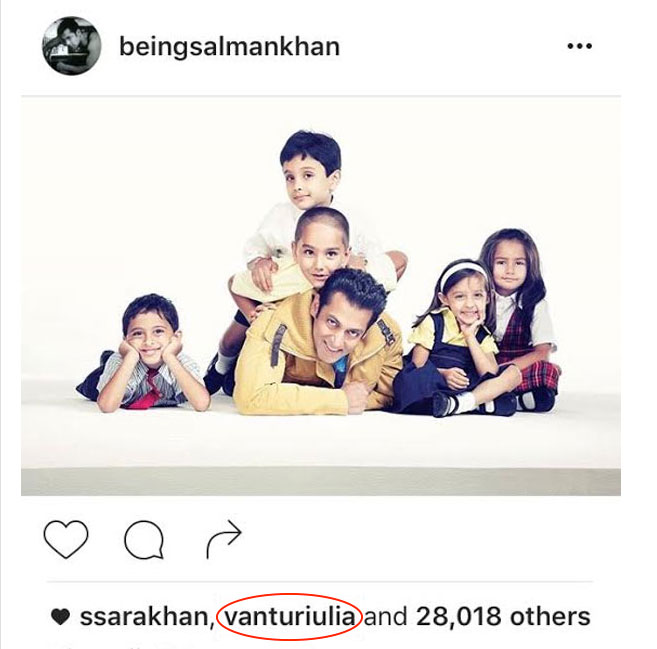The image size is (657, 649).
Task: Open the beingsalmankhan profile from username
Action: pyautogui.click(x=229, y=47)
